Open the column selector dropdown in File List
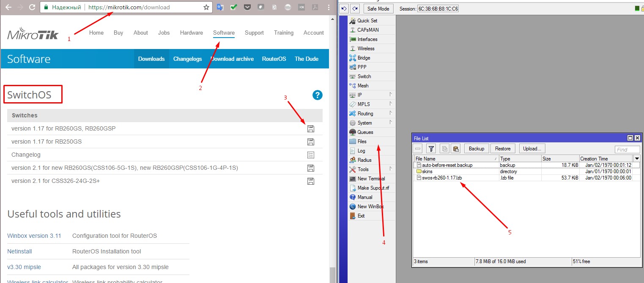Screen dimensions: 644x283 pyautogui.click(x=637, y=158)
